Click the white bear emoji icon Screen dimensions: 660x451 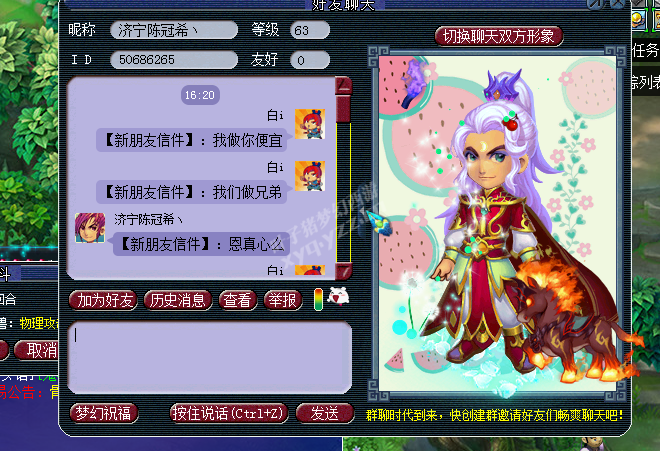[x=338, y=296]
